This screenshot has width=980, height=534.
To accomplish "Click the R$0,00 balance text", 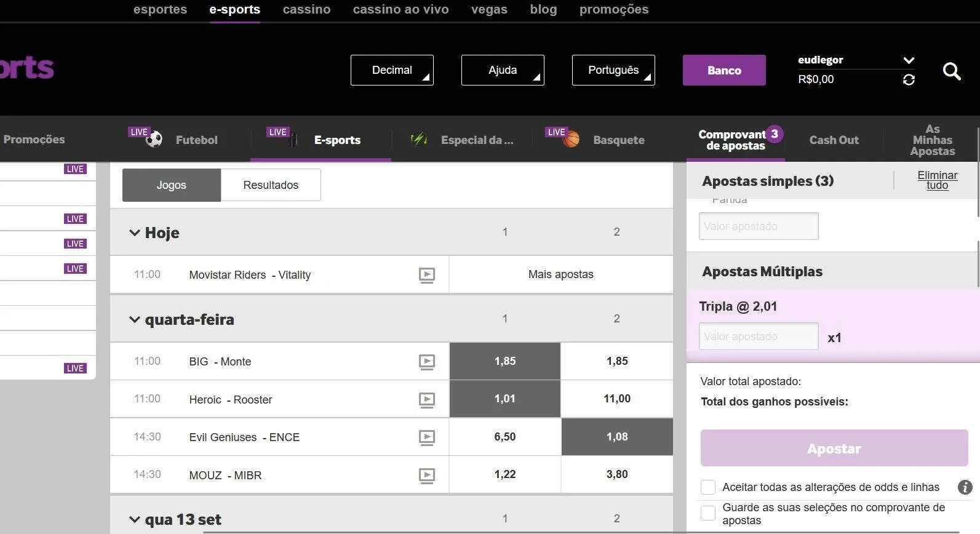I will pyautogui.click(x=816, y=79).
